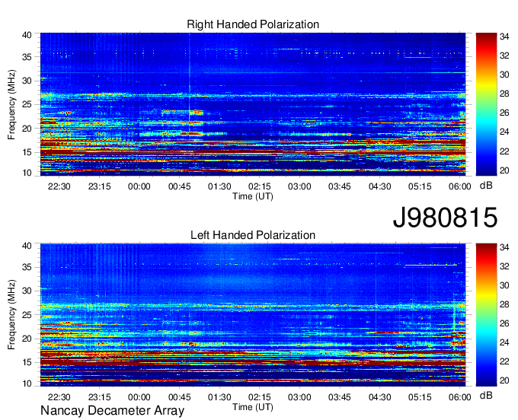Click the 00:45 time tick on right-handed plot
The width and height of the screenshot is (518, 420).
click(x=179, y=186)
